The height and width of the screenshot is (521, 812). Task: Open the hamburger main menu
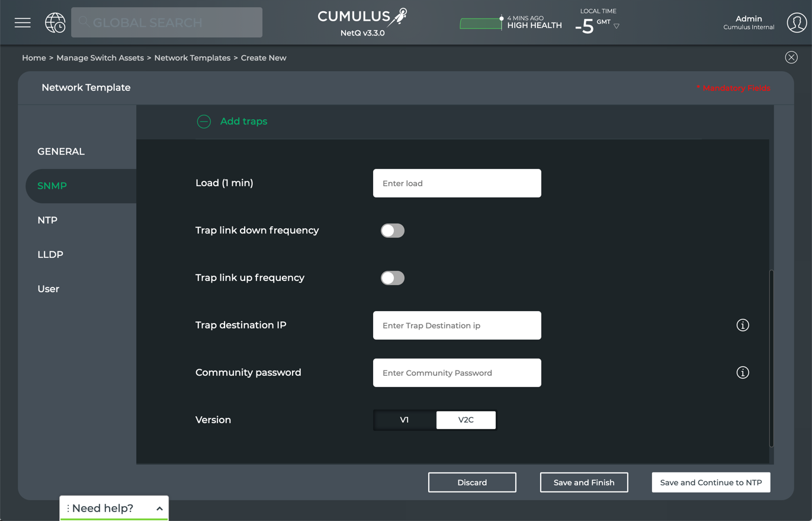(x=23, y=23)
